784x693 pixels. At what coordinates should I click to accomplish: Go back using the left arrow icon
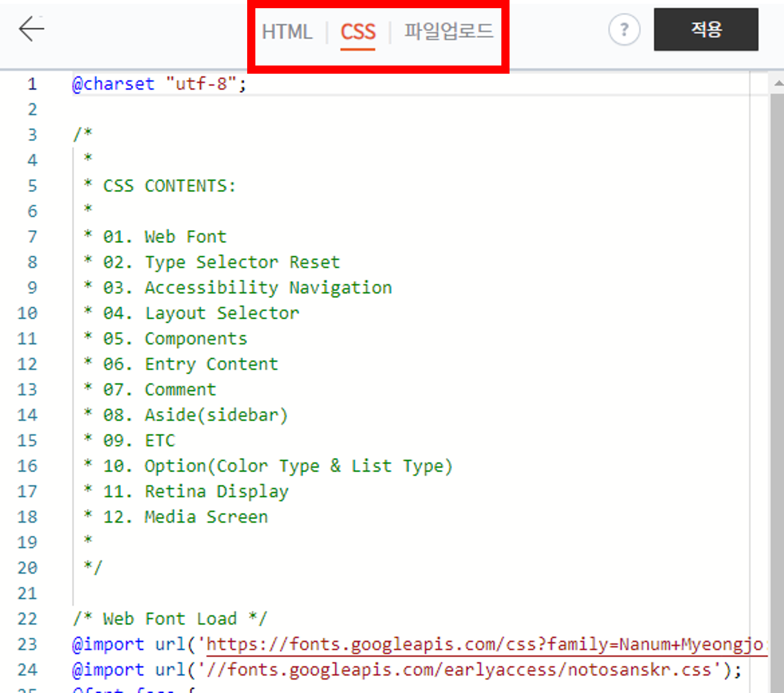(x=32, y=29)
